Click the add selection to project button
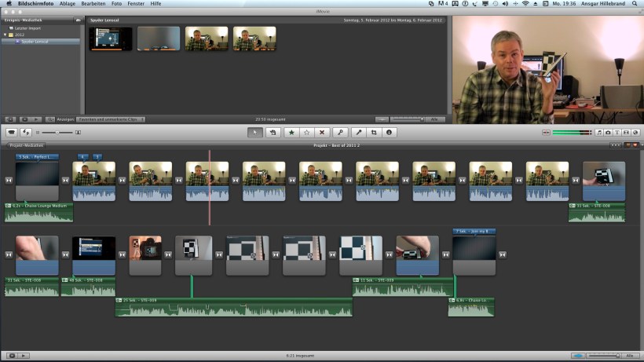This screenshot has height=362, width=644. coord(273,132)
